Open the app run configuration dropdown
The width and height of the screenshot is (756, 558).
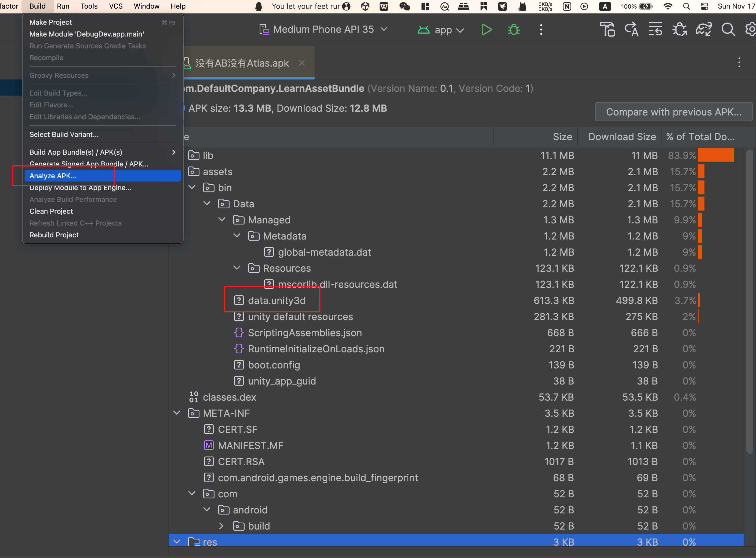pos(441,30)
